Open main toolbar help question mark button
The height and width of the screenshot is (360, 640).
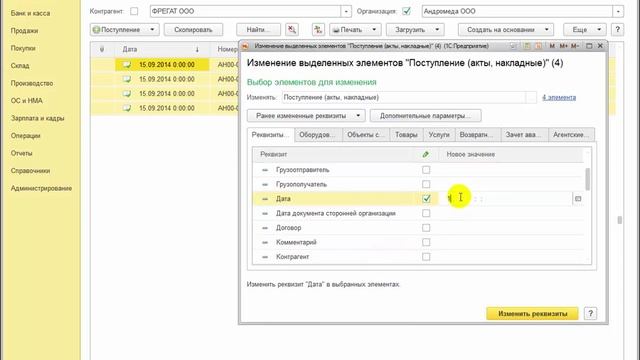[617, 29]
